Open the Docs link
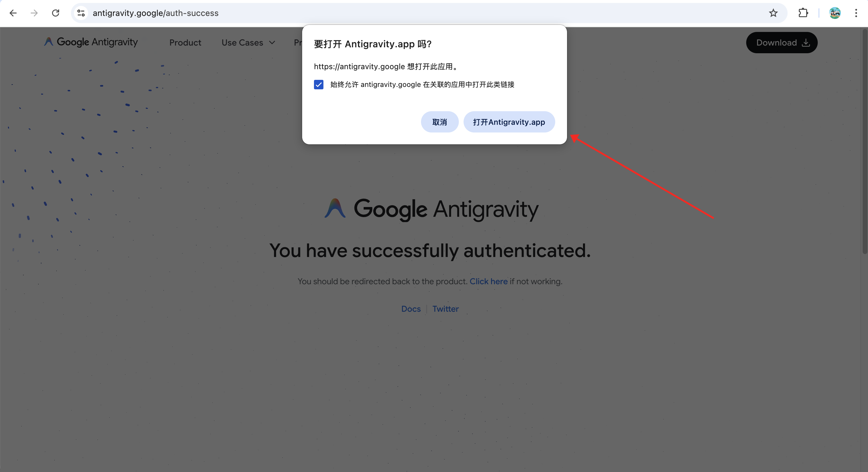868x472 pixels. pyautogui.click(x=411, y=309)
